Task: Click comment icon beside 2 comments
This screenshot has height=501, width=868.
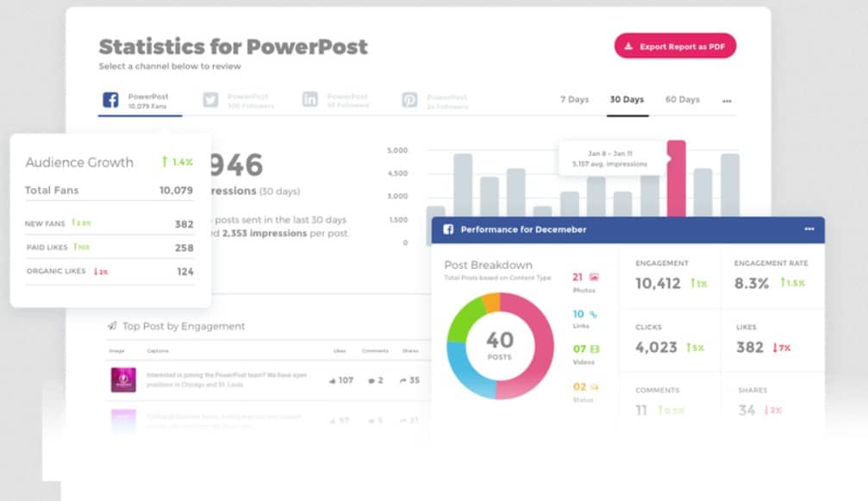Action: pyautogui.click(x=372, y=380)
